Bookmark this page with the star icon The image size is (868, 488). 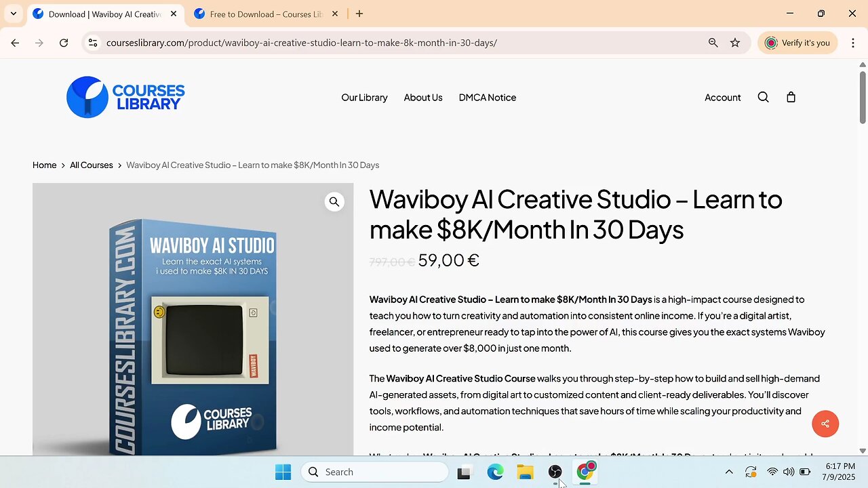[735, 43]
